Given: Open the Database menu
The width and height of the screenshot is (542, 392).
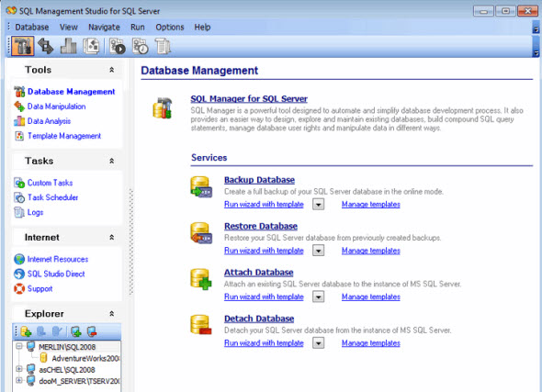Looking at the screenshot, I should pyautogui.click(x=32, y=28).
